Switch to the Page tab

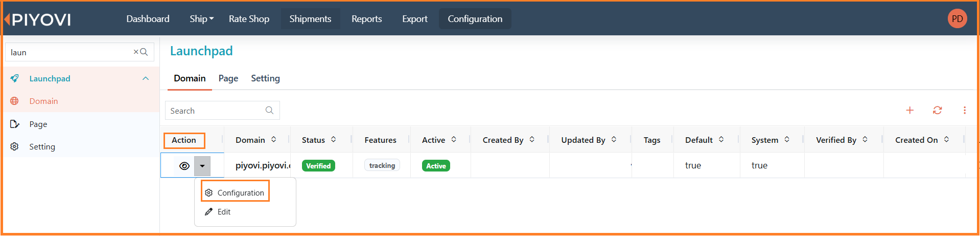point(228,78)
